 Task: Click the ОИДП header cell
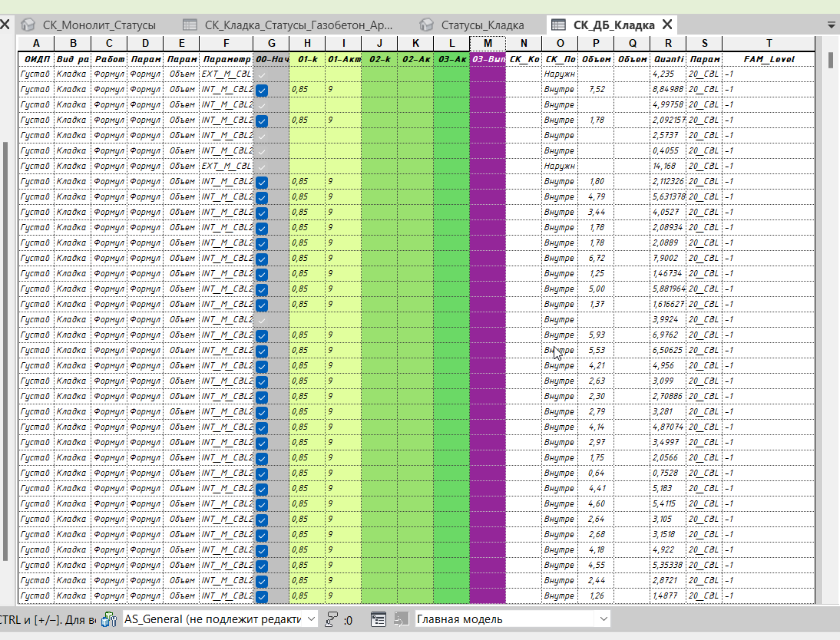pyautogui.click(x=36, y=59)
